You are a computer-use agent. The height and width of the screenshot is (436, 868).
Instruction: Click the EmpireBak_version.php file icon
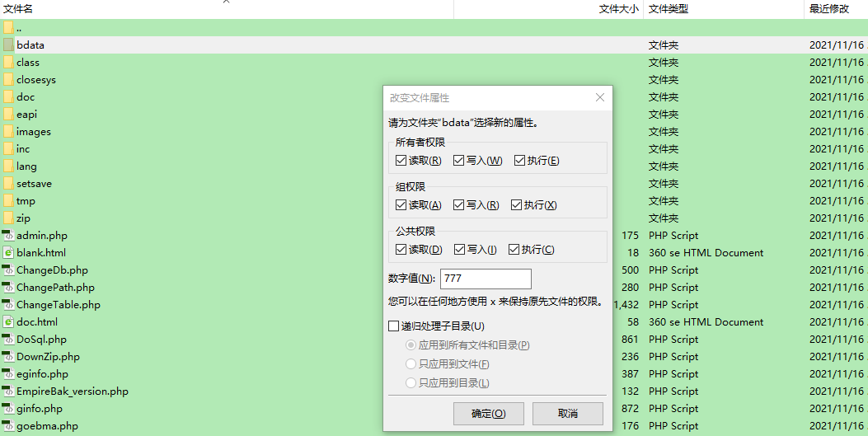tap(7, 391)
